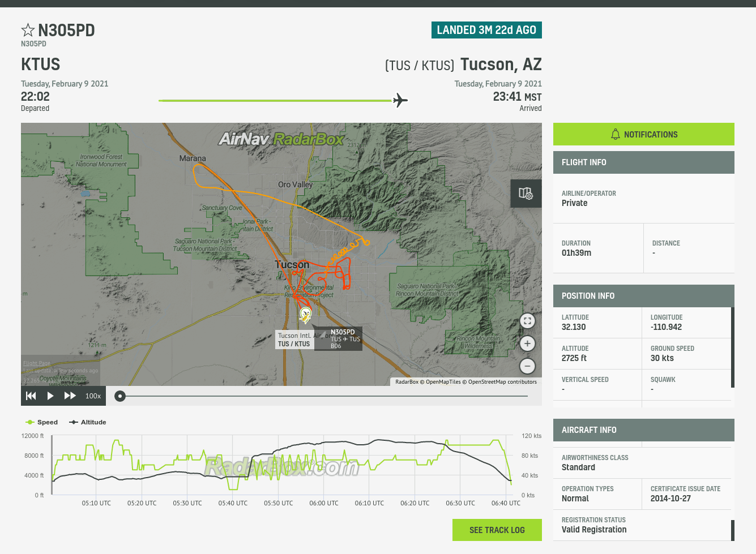Fast forward the flight replay
Viewport: 756px width, 554px height.
point(70,396)
